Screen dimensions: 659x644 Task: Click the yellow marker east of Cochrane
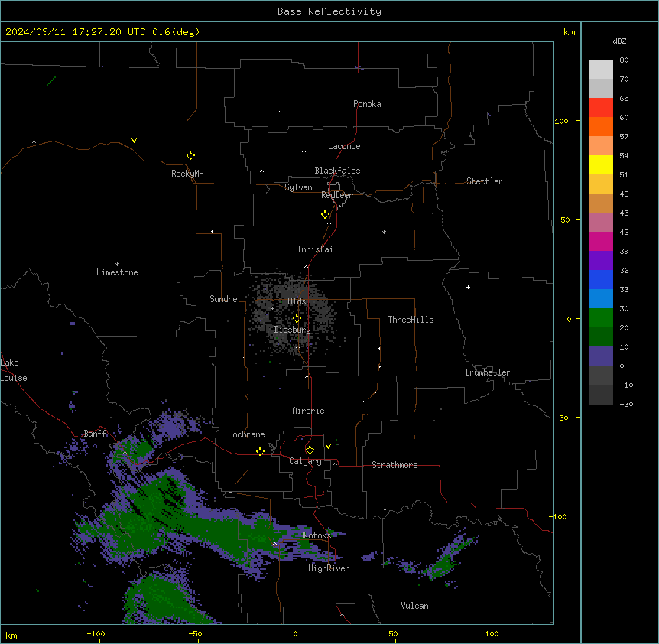(260, 451)
